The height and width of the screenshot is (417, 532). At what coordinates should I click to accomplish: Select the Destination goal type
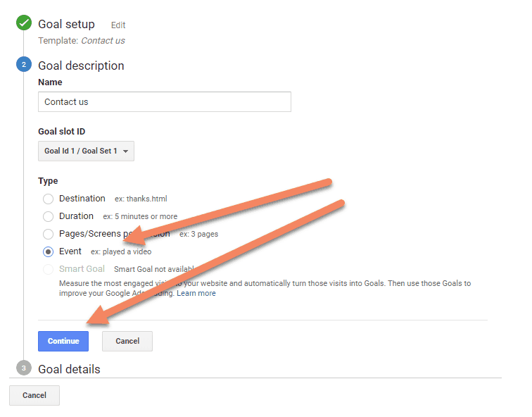tap(48, 199)
